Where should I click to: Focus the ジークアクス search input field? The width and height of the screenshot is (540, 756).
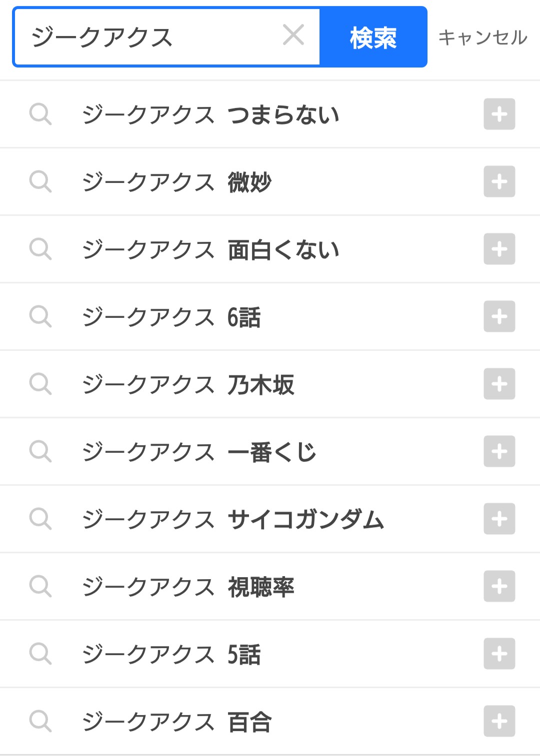tap(150, 37)
